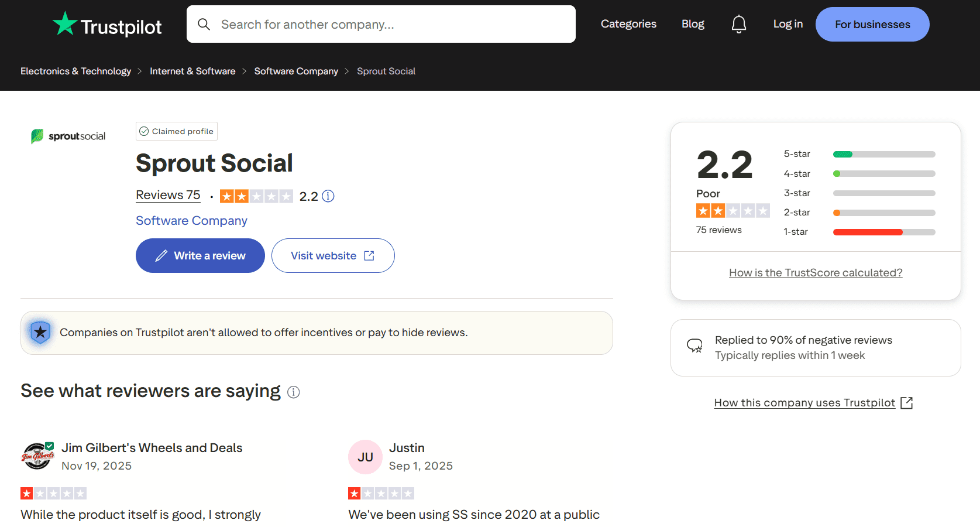
Task: Click the notification bell icon
Action: [x=738, y=23]
